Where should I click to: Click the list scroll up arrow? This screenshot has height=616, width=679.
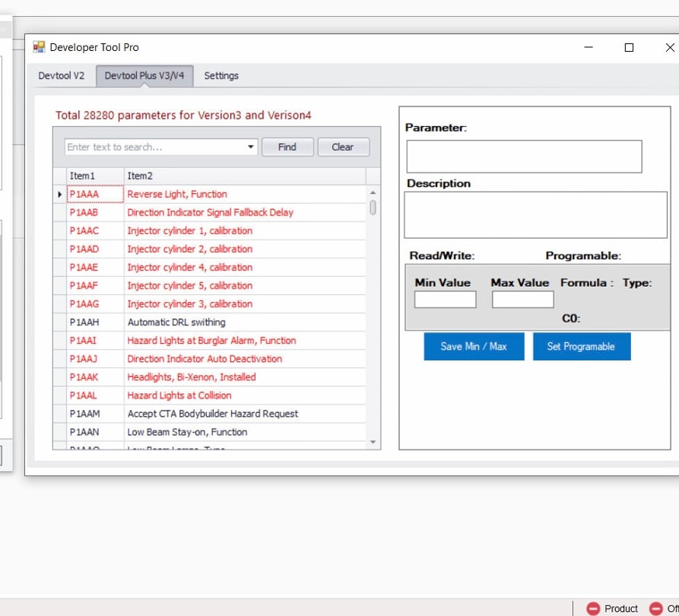[x=373, y=192]
